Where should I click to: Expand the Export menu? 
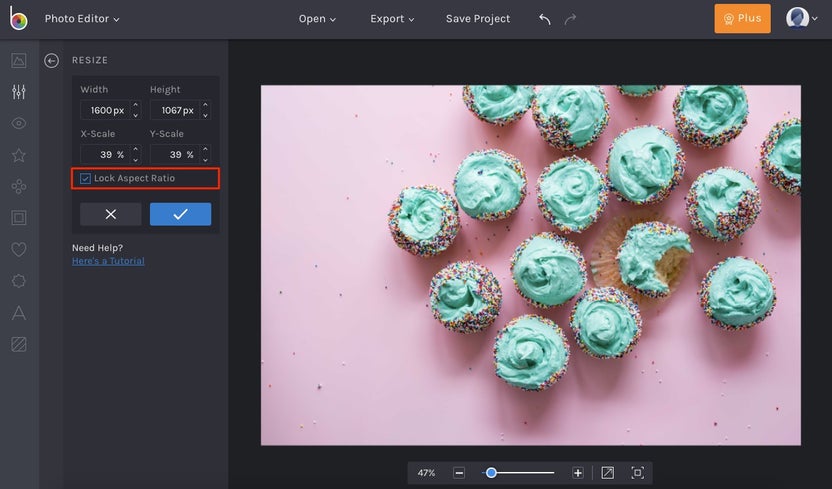point(392,19)
